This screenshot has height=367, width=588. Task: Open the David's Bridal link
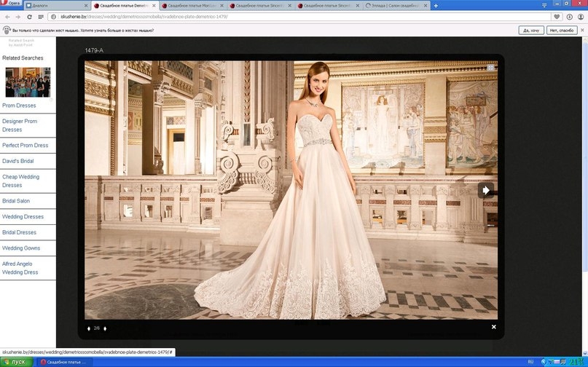click(18, 160)
